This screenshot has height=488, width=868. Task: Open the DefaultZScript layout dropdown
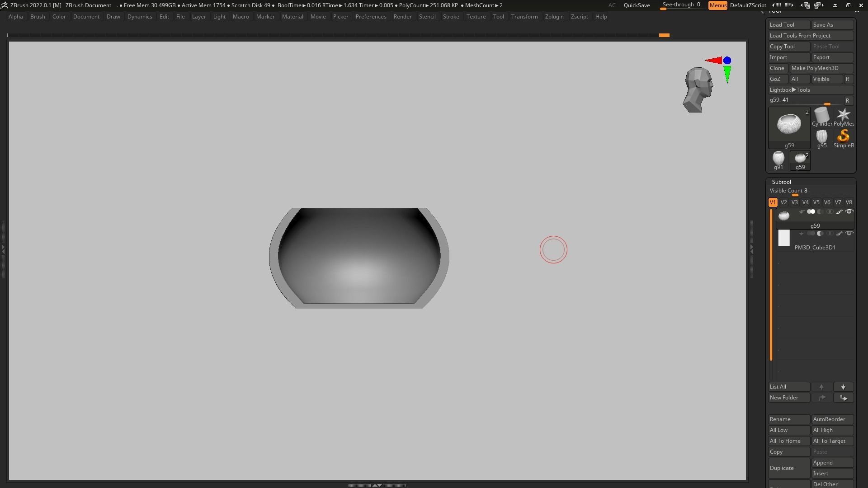[x=748, y=5]
